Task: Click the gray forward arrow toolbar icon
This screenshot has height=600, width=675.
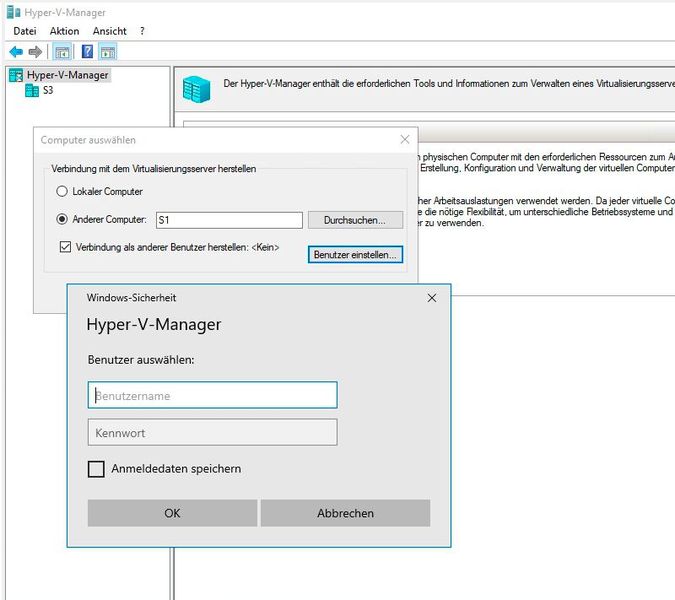Action: (x=35, y=52)
